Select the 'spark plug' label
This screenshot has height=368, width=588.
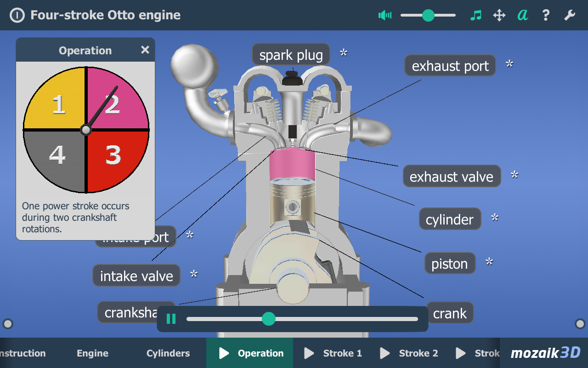[x=290, y=54]
